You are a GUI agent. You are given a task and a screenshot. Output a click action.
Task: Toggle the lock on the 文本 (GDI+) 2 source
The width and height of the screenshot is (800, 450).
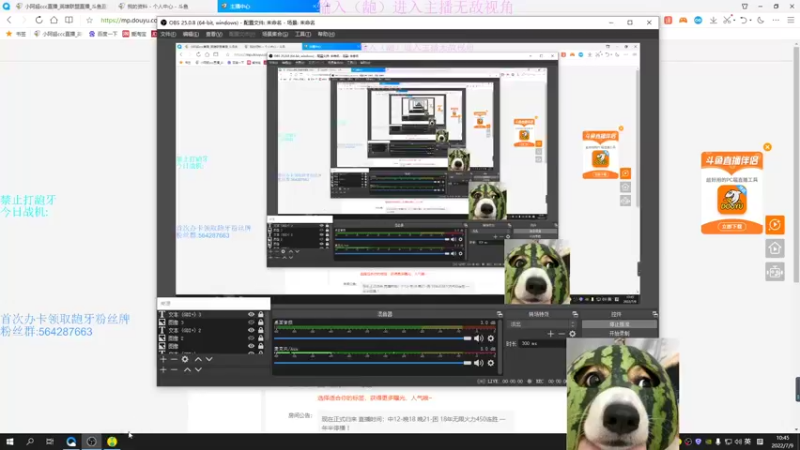pyautogui.click(x=261, y=330)
